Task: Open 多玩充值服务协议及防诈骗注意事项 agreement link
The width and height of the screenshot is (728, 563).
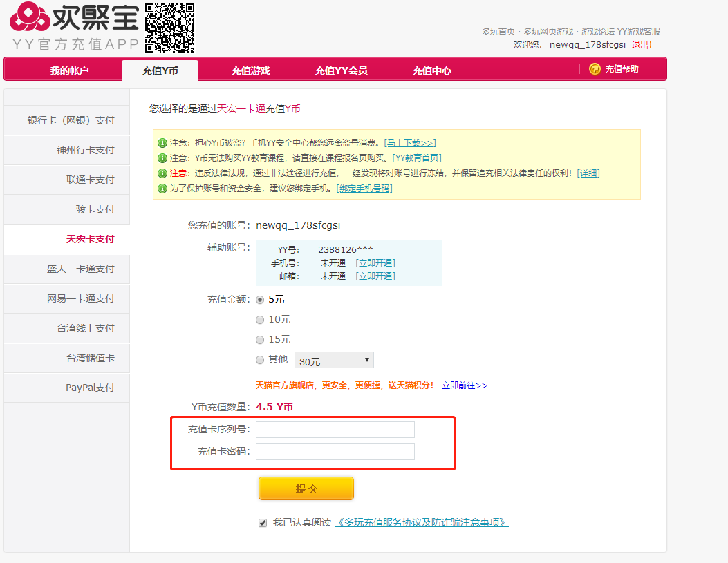Action: click(422, 523)
